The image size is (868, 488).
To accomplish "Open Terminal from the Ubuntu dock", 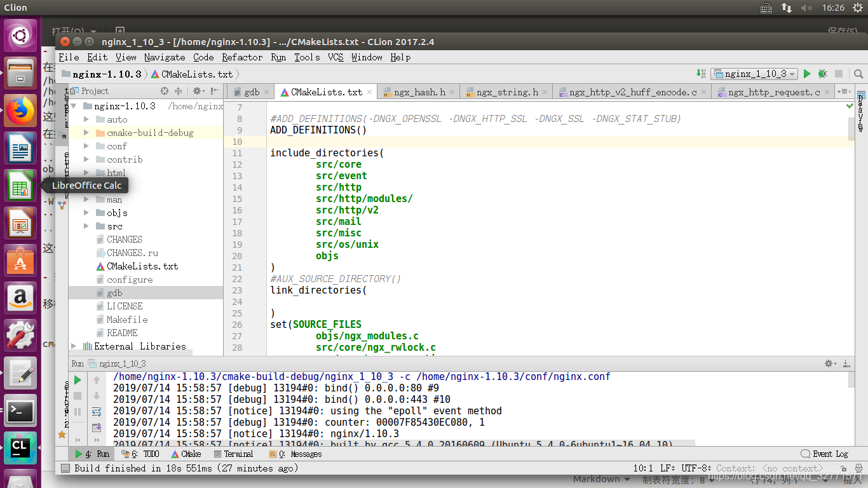I will click(x=20, y=411).
